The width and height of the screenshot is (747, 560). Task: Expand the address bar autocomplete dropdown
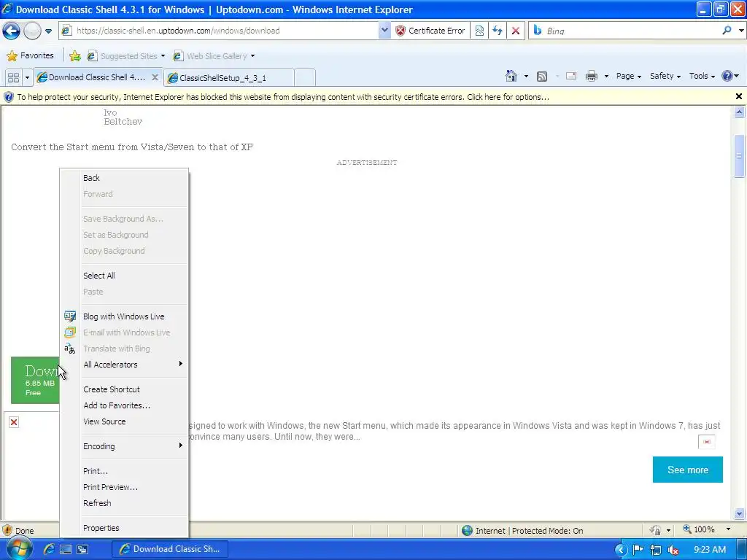click(x=384, y=31)
